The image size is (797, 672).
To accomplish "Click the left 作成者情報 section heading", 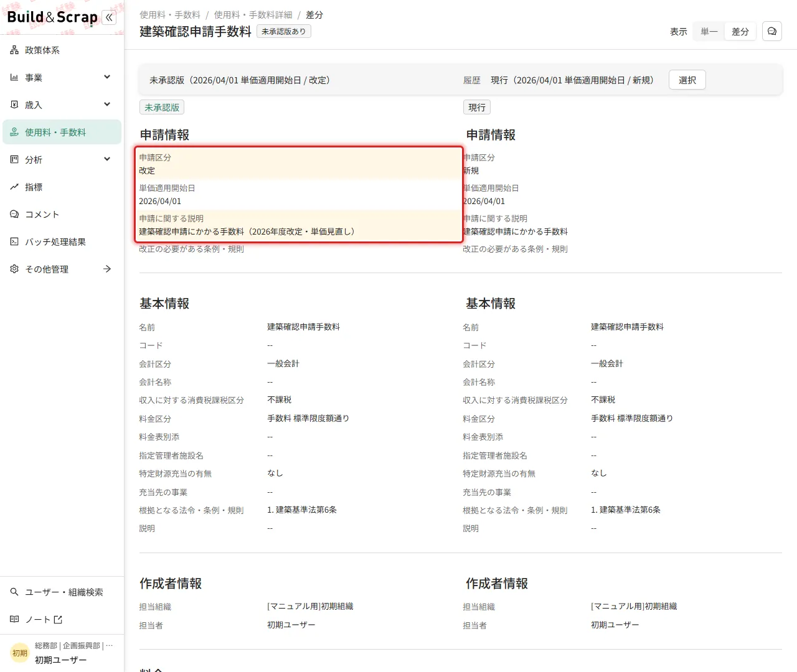I will click(171, 584).
